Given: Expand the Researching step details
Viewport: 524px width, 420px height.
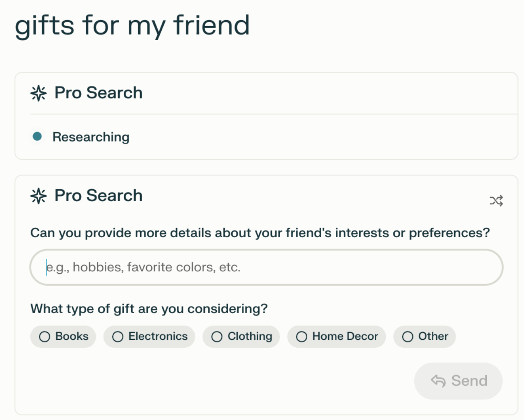Looking at the screenshot, I should [91, 137].
